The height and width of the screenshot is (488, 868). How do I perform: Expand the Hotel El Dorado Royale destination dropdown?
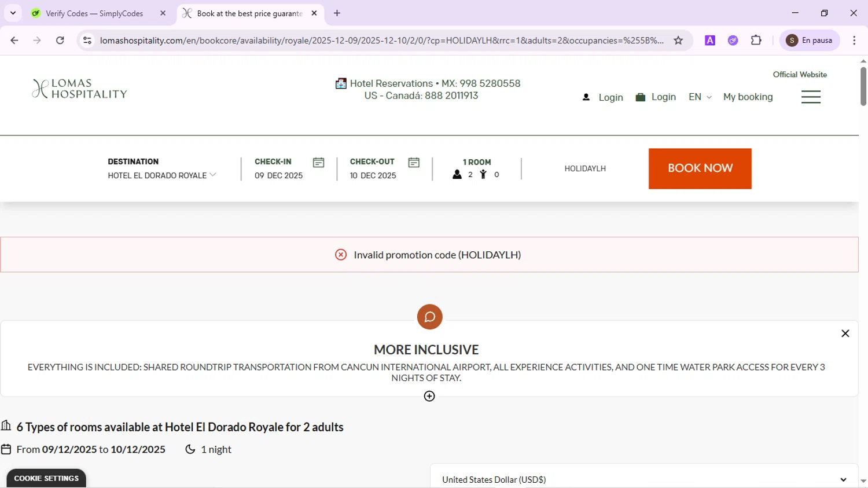161,175
